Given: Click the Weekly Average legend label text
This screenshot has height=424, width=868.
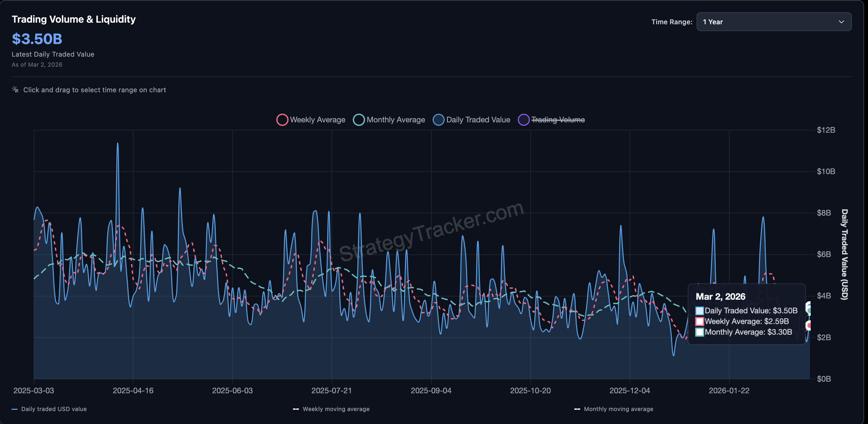Looking at the screenshot, I should tap(318, 120).
